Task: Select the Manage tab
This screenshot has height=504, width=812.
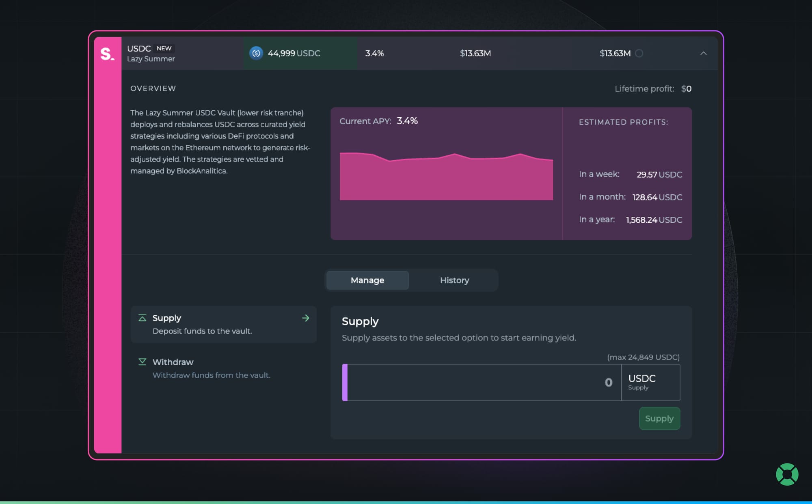Action: tap(367, 280)
